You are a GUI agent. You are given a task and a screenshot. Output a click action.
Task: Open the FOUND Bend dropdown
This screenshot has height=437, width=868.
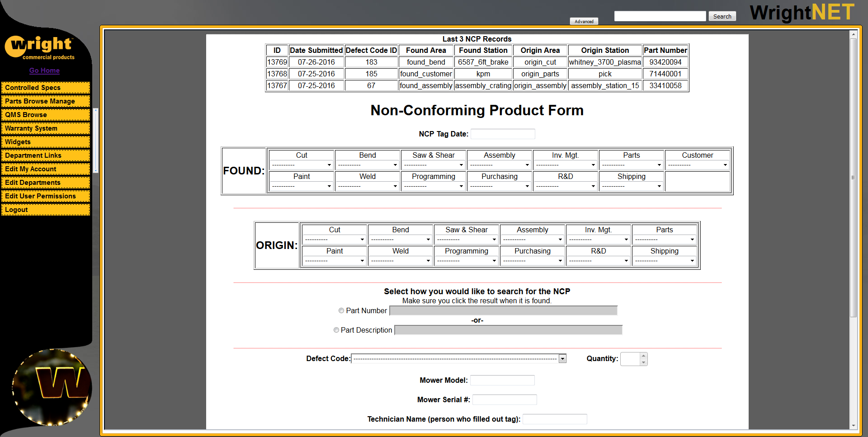click(368, 165)
